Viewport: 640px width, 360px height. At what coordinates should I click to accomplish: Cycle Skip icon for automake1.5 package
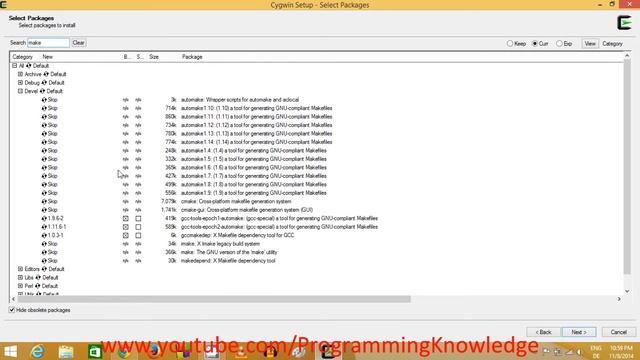click(x=44, y=159)
